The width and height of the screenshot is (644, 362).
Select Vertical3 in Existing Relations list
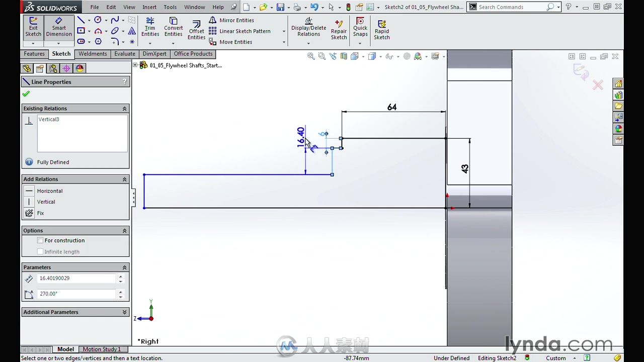click(x=49, y=119)
